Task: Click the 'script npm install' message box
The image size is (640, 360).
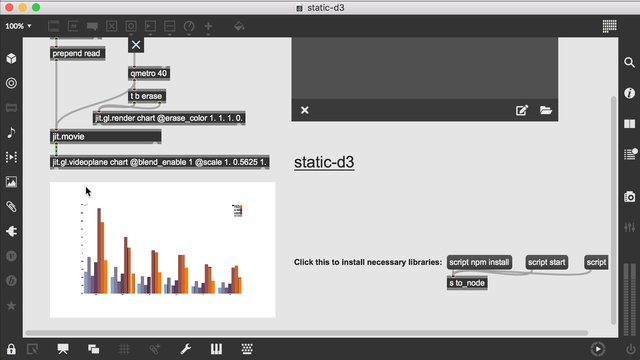Action: [479, 262]
